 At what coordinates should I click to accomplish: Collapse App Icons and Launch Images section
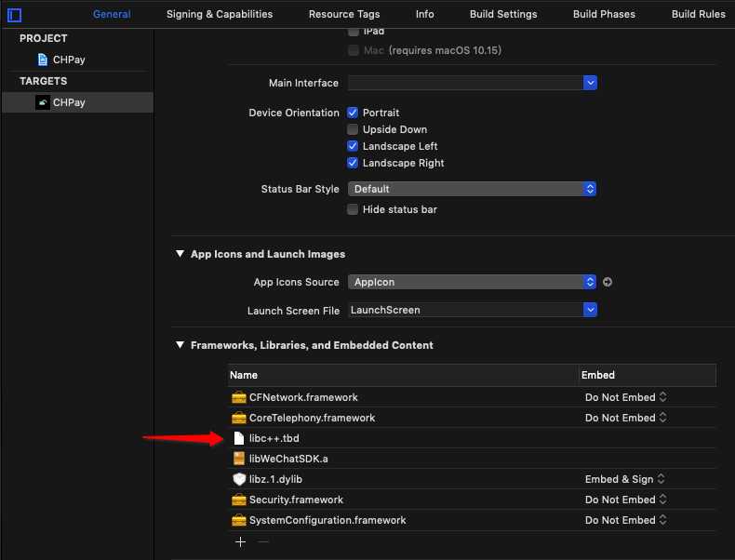click(180, 254)
